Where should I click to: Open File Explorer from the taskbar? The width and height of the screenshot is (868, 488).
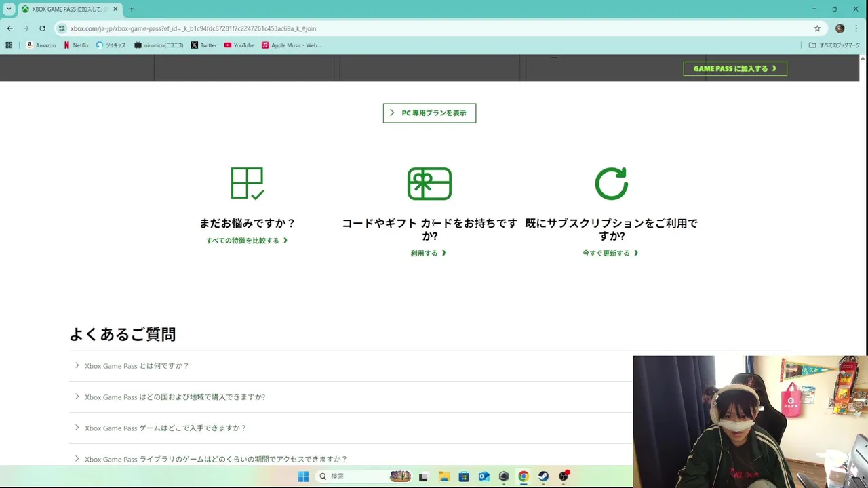(x=444, y=476)
